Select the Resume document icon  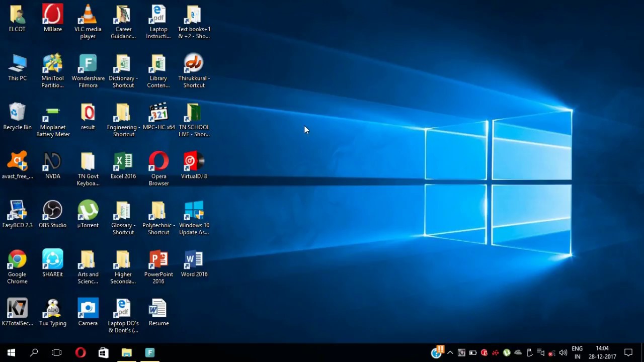click(x=158, y=313)
